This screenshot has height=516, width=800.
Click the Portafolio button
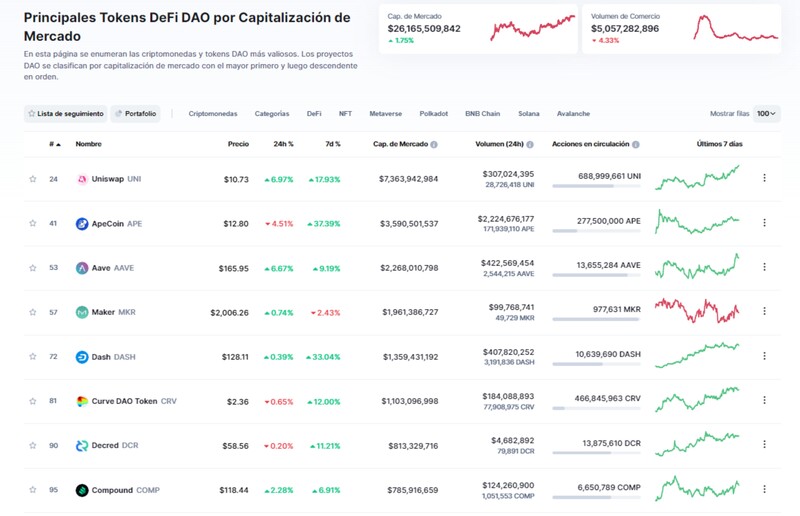coord(135,113)
